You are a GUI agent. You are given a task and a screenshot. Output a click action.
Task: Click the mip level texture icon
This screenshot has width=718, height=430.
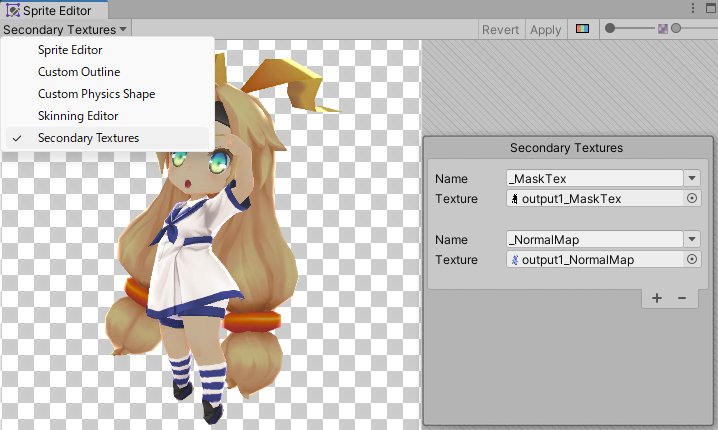pos(663,29)
